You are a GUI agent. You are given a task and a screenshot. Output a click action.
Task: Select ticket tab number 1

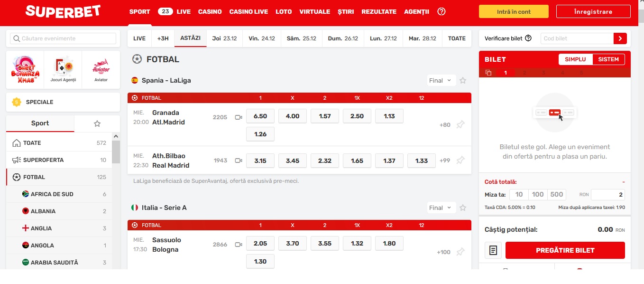(x=506, y=73)
